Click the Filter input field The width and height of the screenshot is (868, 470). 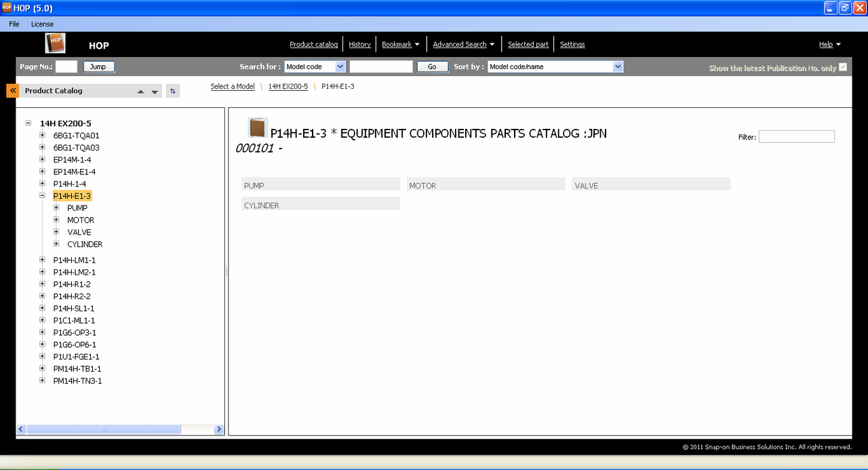pos(796,136)
